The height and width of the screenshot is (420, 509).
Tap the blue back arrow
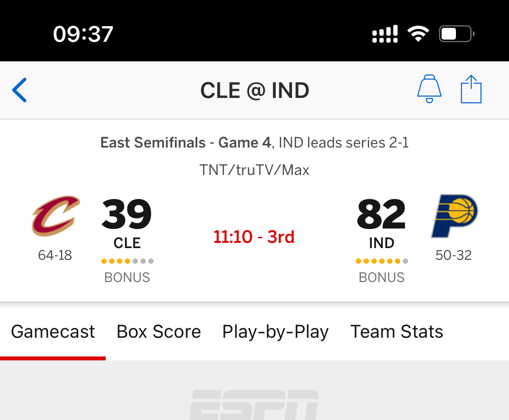coord(20,90)
